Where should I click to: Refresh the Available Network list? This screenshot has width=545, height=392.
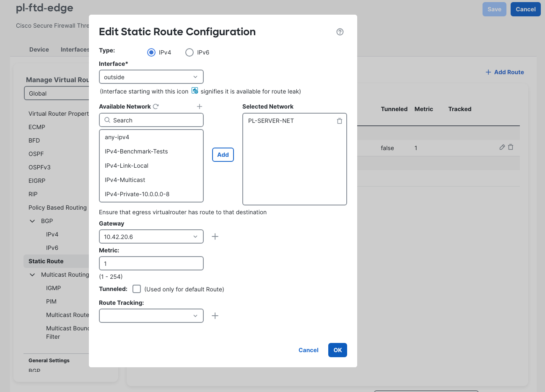click(x=156, y=106)
